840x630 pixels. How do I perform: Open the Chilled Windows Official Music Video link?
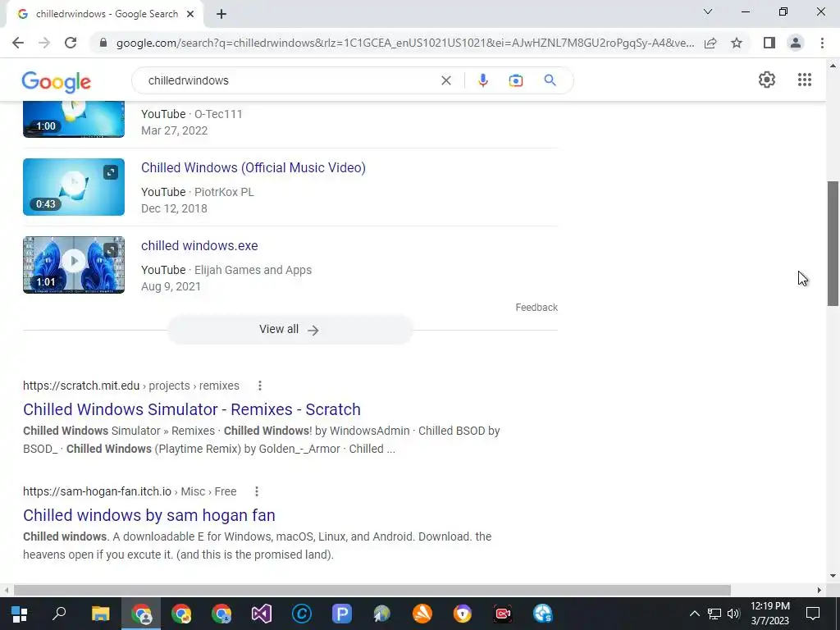253,167
